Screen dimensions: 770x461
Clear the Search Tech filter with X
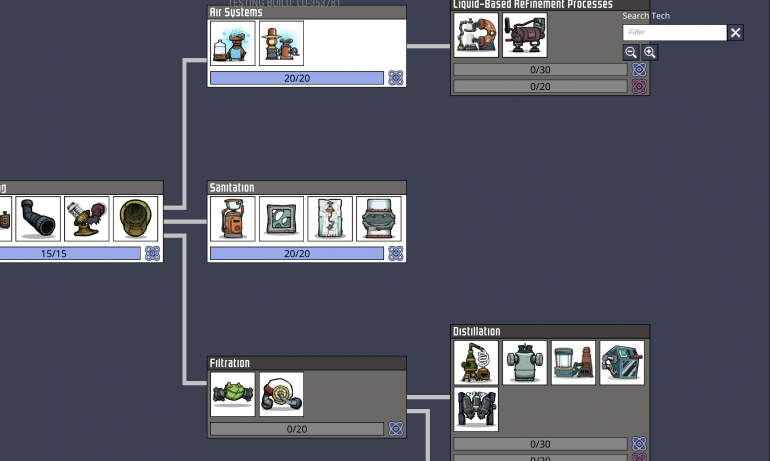pyautogui.click(x=735, y=33)
